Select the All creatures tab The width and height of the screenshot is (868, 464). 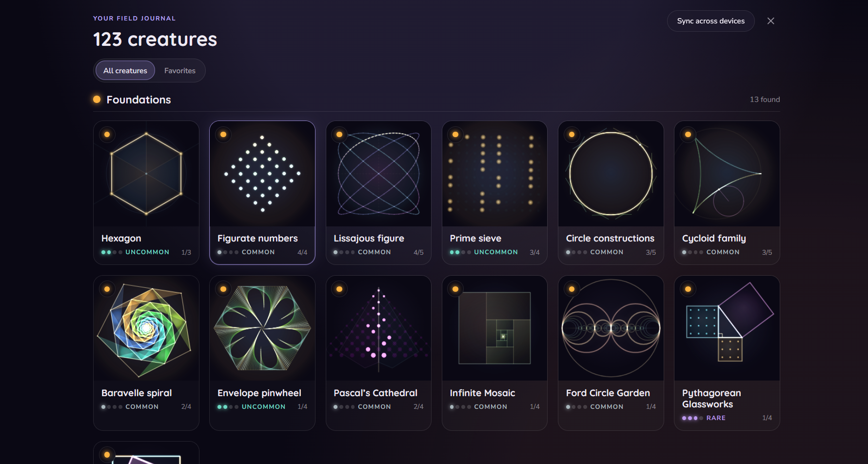(125, 71)
